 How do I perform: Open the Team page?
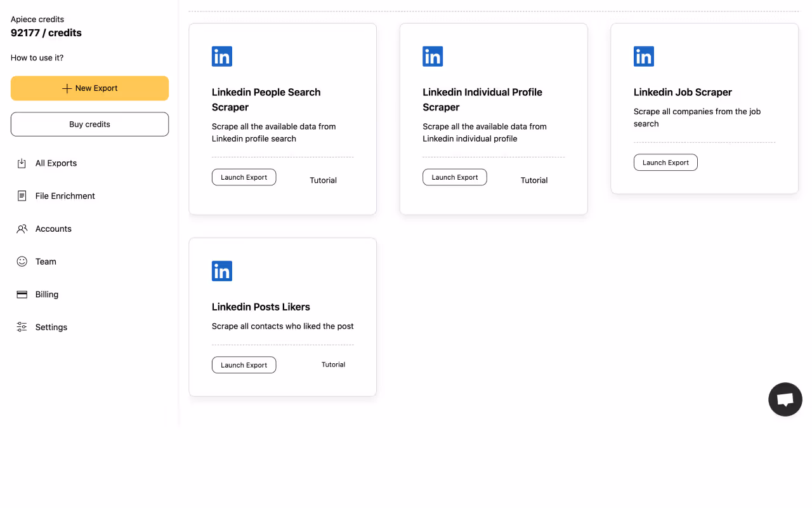(x=46, y=262)
